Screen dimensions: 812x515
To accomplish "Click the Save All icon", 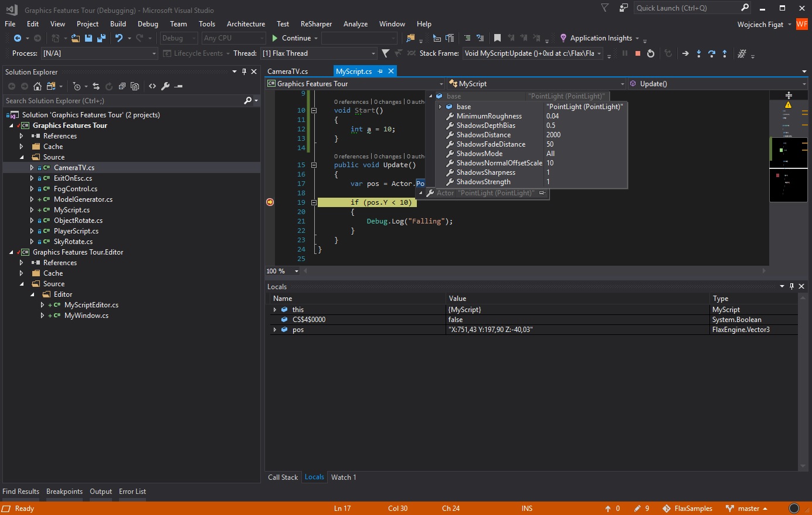I will click(101, 38).
